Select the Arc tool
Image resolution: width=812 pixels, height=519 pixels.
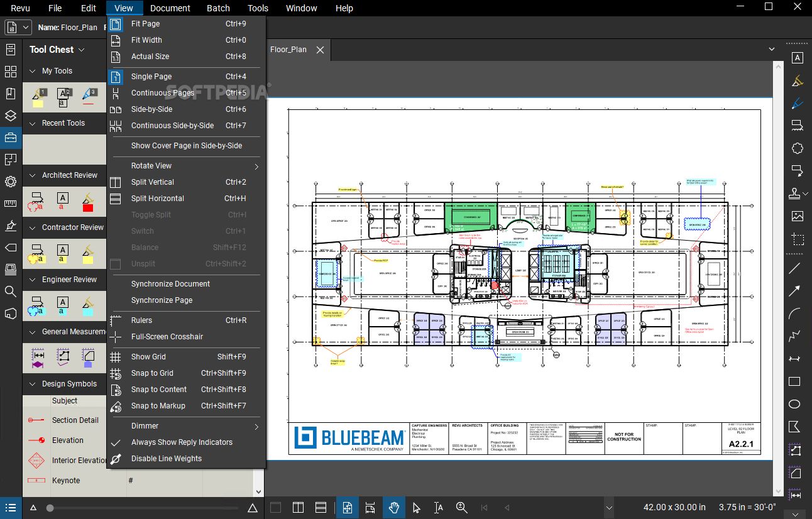pyautogui.click(x=794, y=314)
